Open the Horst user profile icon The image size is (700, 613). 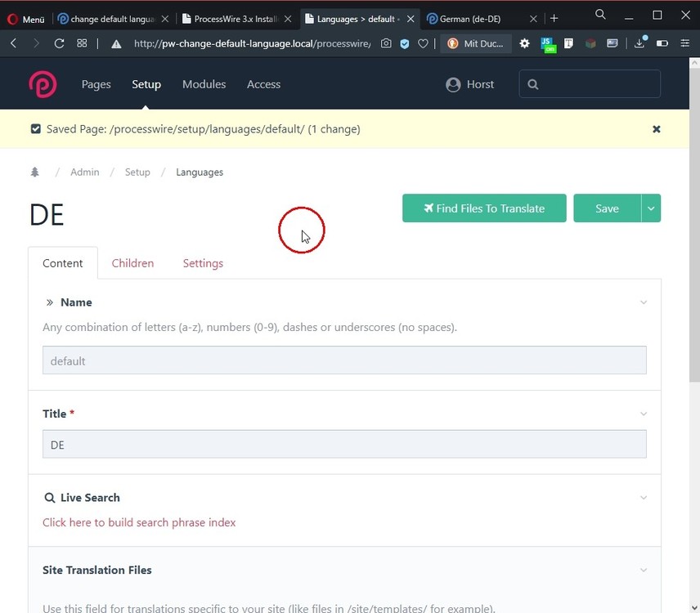coord(453,84)
